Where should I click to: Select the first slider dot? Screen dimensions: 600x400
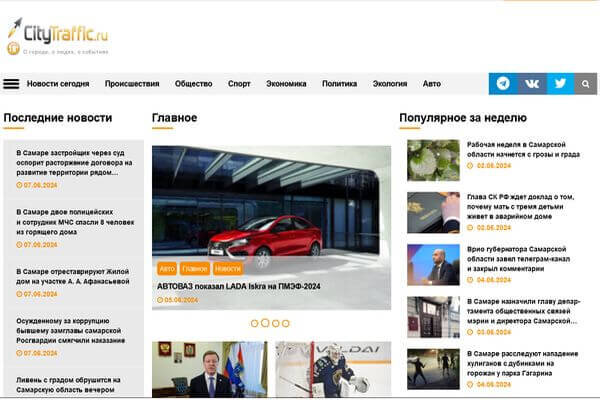[254, 324]
